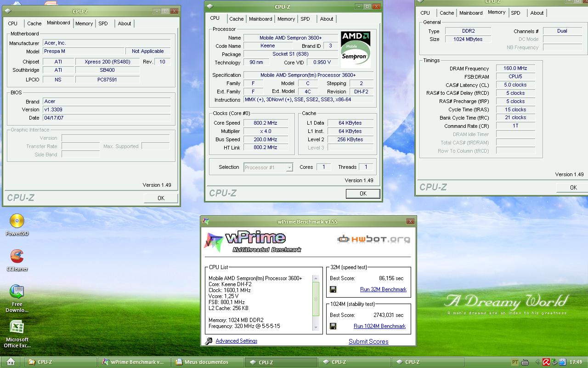Save the 32M benchmark score via floppy icon
Screen dimensions: 588x368
[333, 289]
